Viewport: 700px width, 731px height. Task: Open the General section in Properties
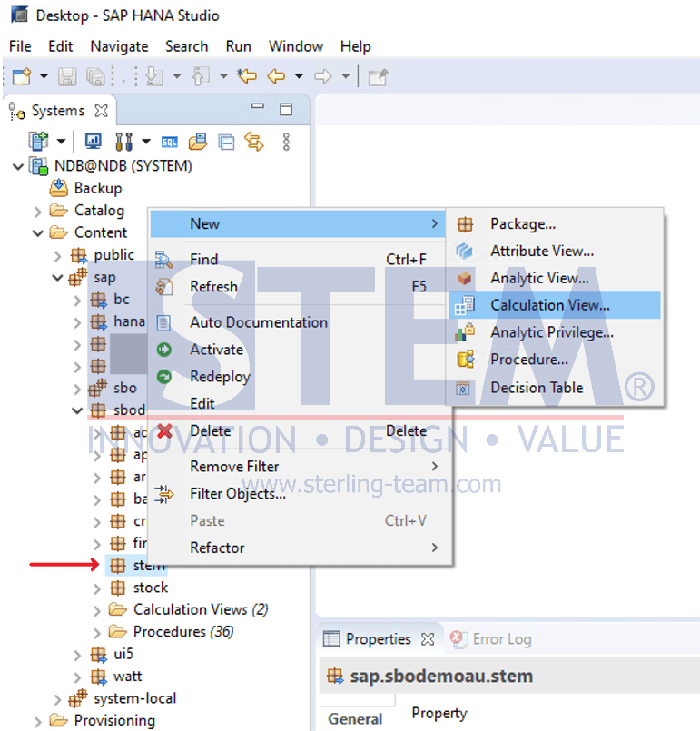355,719
